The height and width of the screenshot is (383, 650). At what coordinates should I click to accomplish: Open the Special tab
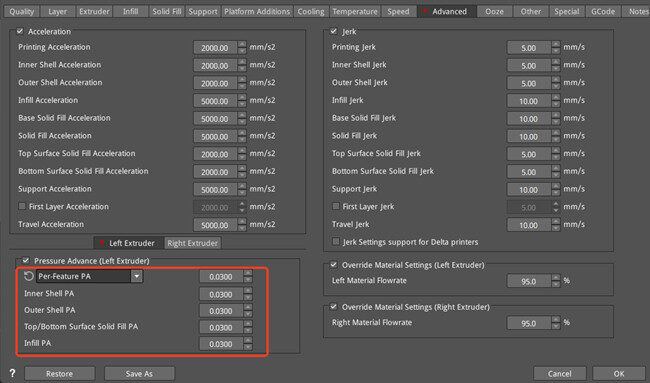click(567, 12)
